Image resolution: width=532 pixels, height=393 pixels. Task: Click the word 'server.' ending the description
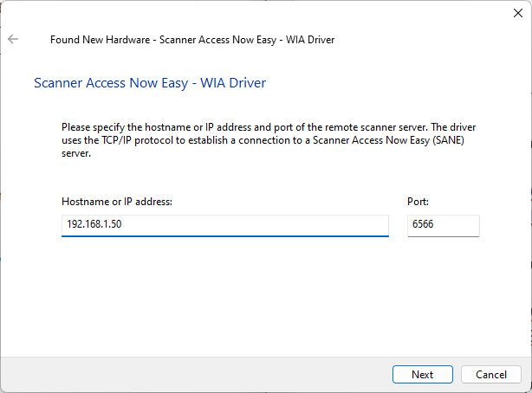[x=76, y=153]
